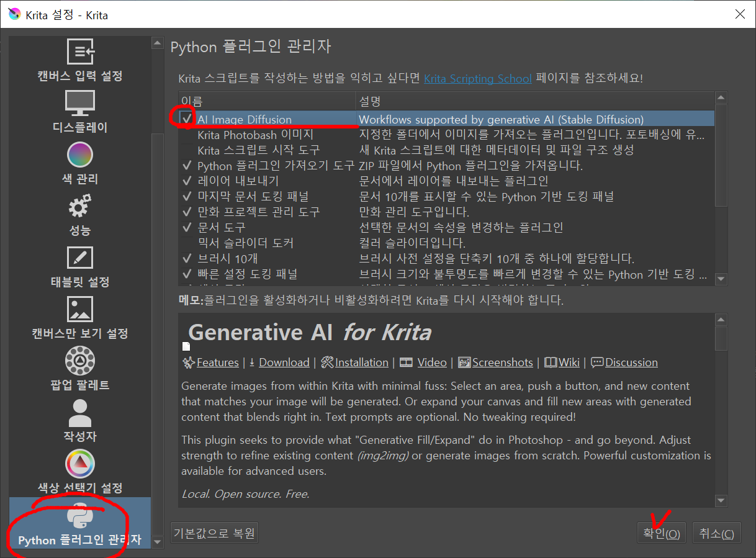Open the Screenshots link
756x558 pixels.
click(x=503, y=362)
